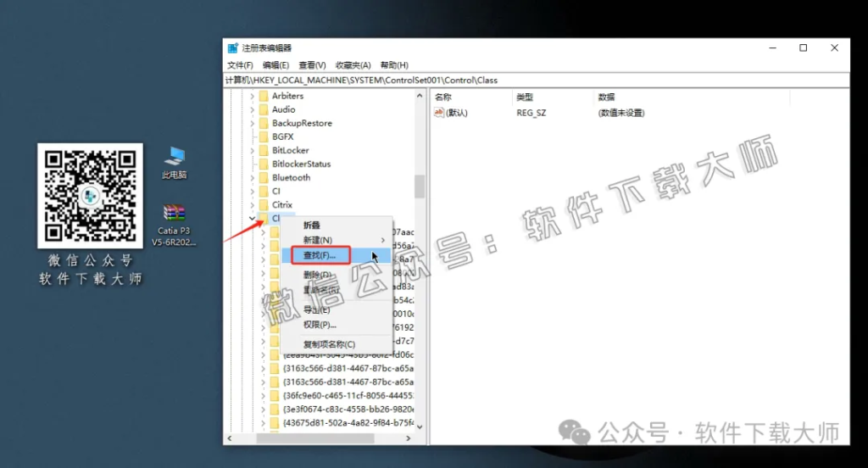868x468 pixels.
Task: Click the tree scrollbar down arrow
Action: [x=420, y=426]
